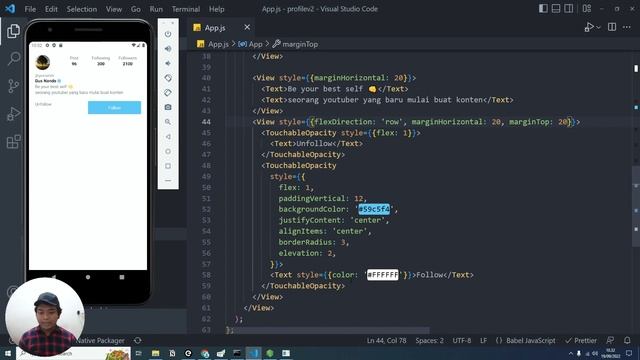Image resolution: width=640 pixels, height=360 pixels.
Task: Click emulator zoom magnifier icon
Action: (x=168, y=122)
